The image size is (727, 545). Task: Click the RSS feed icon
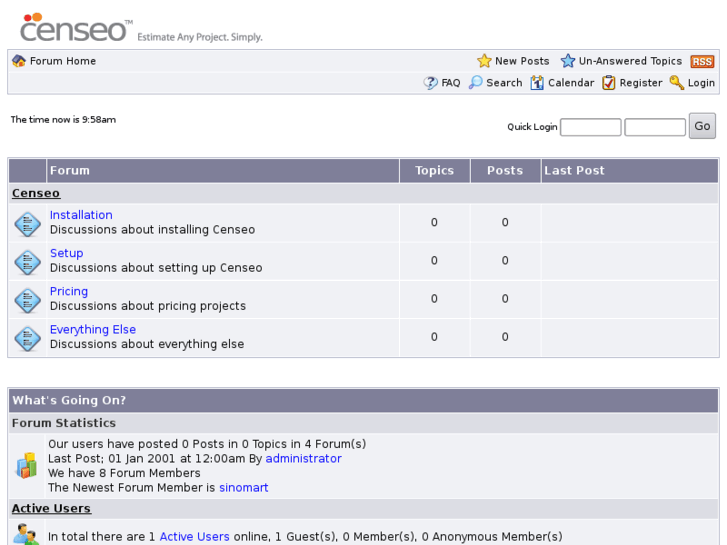point(702,61)
